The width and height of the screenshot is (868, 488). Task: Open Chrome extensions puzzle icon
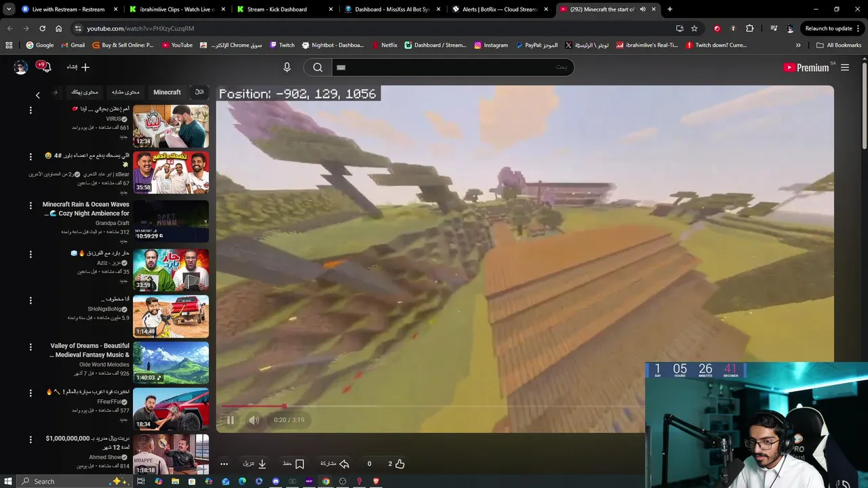(749, 28)
